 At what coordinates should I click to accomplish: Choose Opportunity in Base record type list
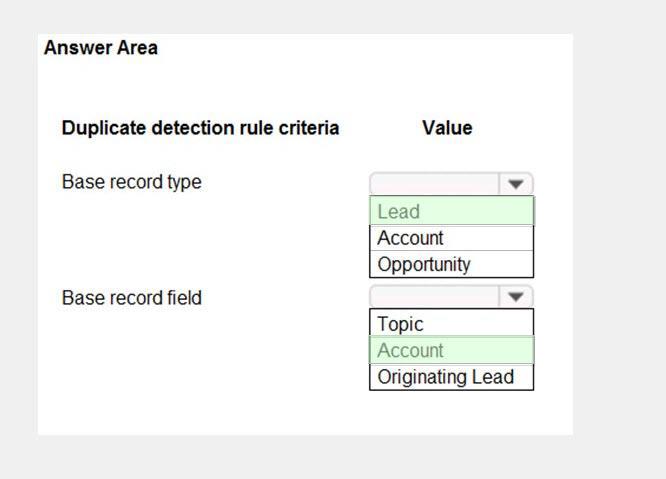(x=452, y=264)
